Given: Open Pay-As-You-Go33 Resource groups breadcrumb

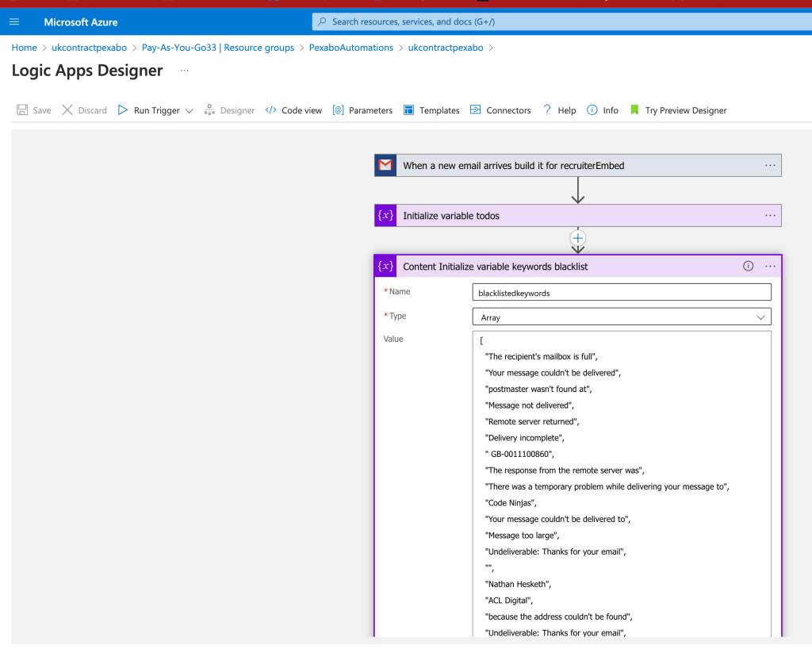Looking at the screenshot, I should point(218,48).
